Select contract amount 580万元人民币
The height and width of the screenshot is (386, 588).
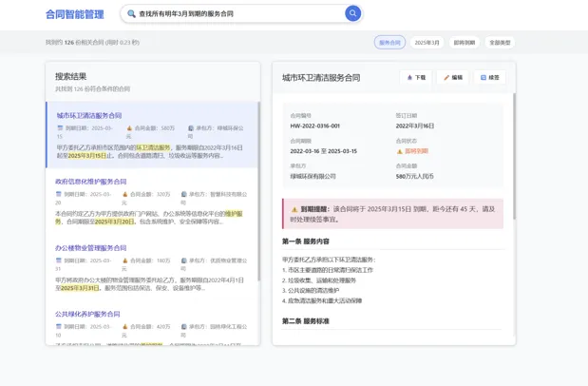(x=415, y=177)
